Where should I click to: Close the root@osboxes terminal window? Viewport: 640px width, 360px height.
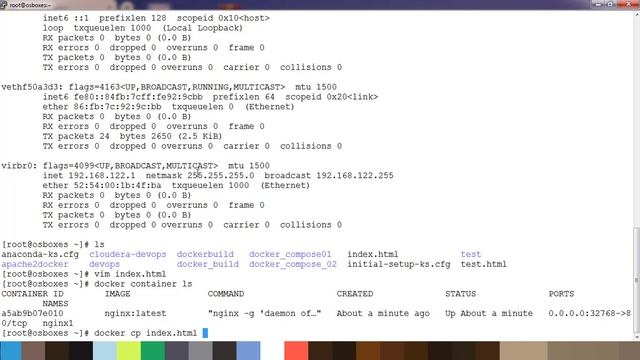click(628, 4)
